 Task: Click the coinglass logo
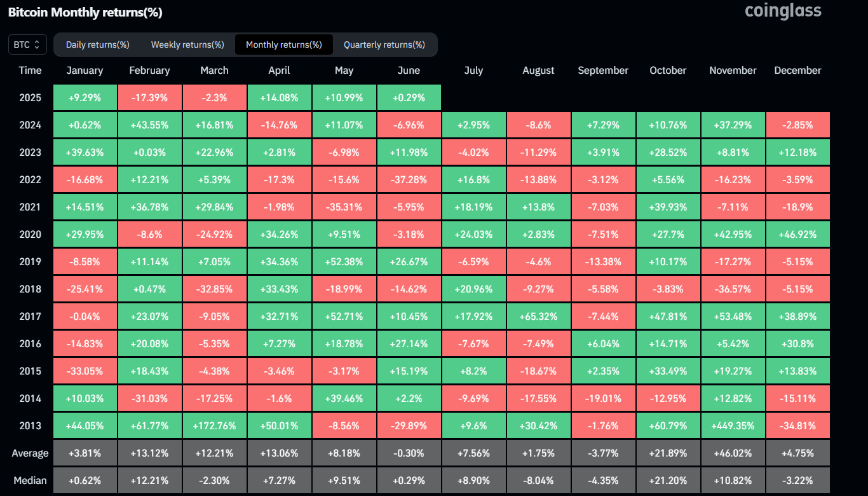point(782,11)
